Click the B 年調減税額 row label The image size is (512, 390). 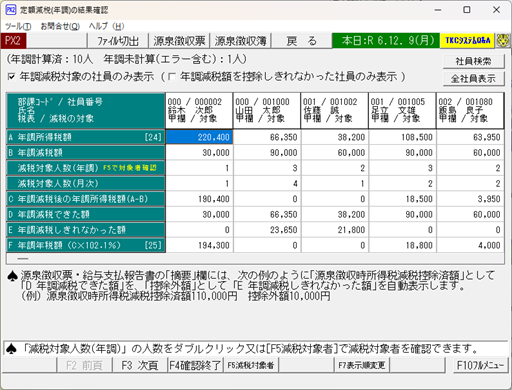tap(86, 153)
